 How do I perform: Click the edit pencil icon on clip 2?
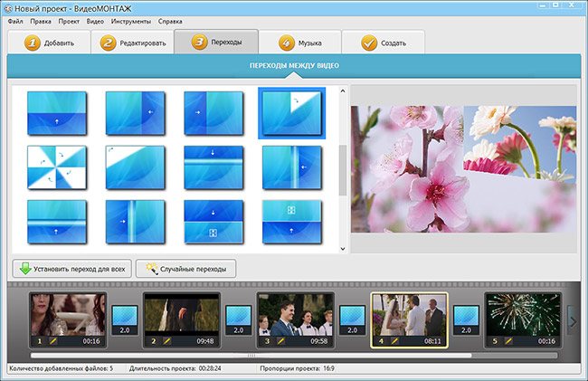click(x=166, y=341)
